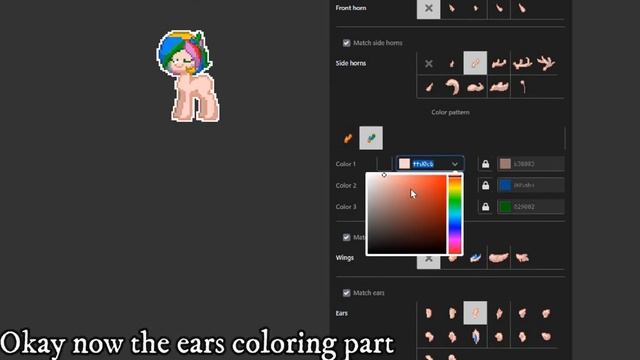This screenshot has height=360, width=640.
Task: Uncheck the Match ears checkbox
Action: [x=347, y=293]
